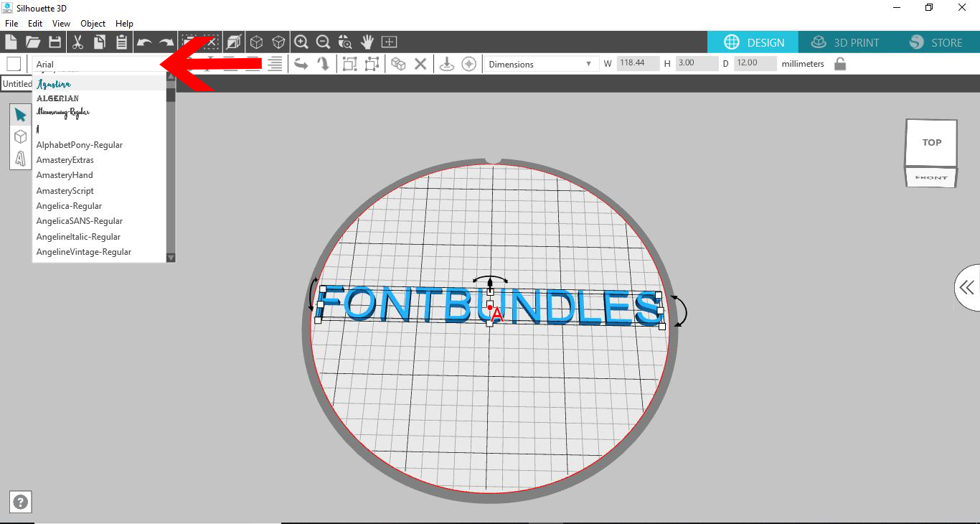Image resolution: width=980 pixels, height=524 pixels.
Task: Zoom to selection icon
Action: (x=345, y=42)
